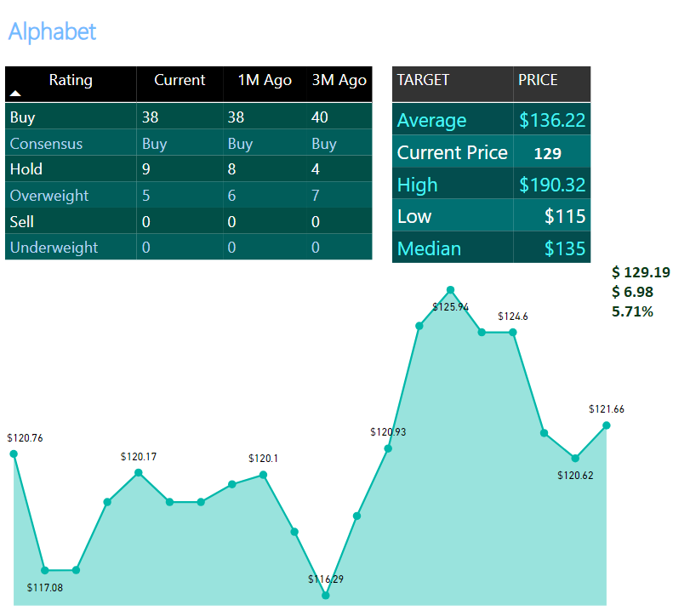The image size is (673, 616).
Task: Click the $135 median price
Action: (565, 249)
